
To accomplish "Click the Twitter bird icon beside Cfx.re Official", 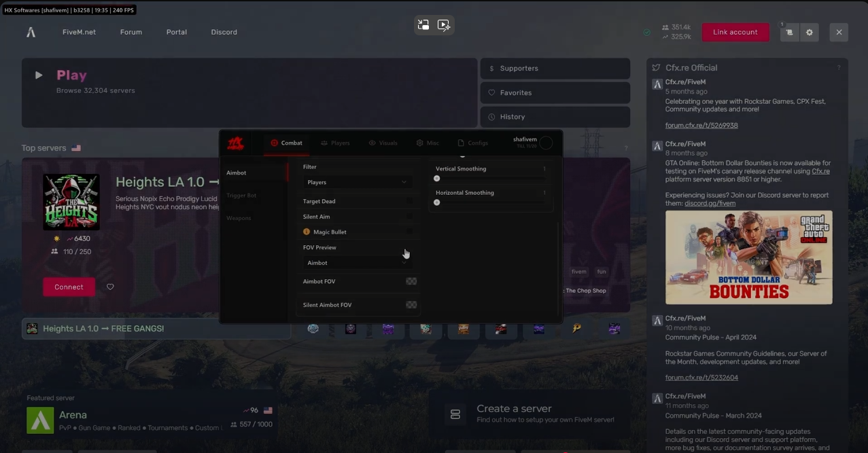I will 656,68.
